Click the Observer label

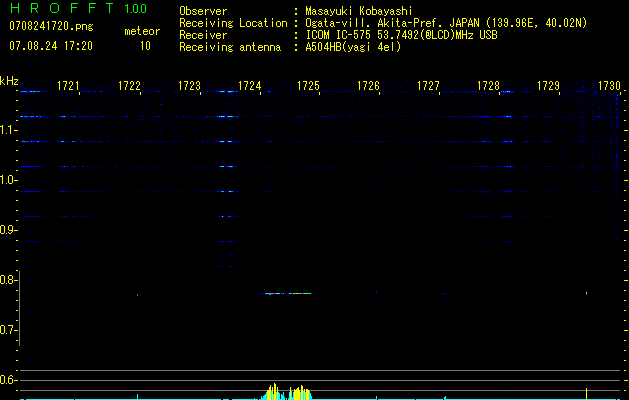point(203,11)
